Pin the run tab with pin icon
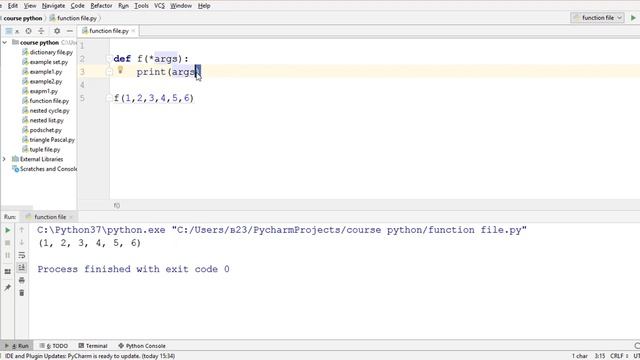This screenshot has width=640, height=360. click(8, 287)
